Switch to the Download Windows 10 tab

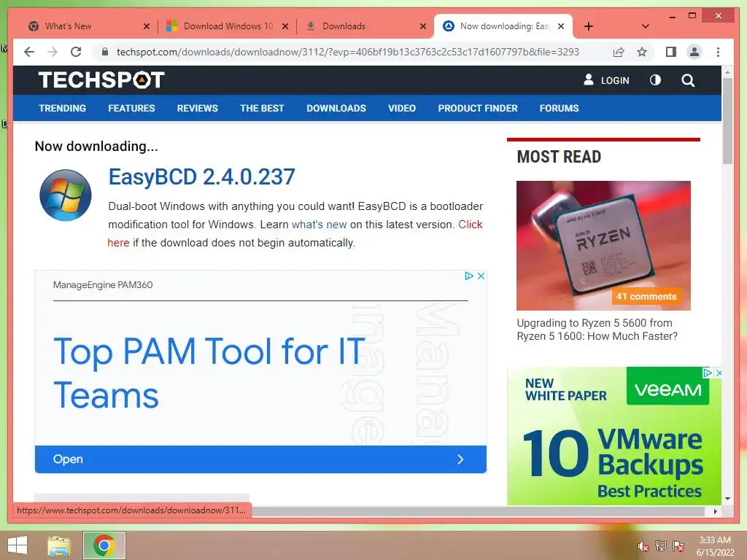[228, 26]
